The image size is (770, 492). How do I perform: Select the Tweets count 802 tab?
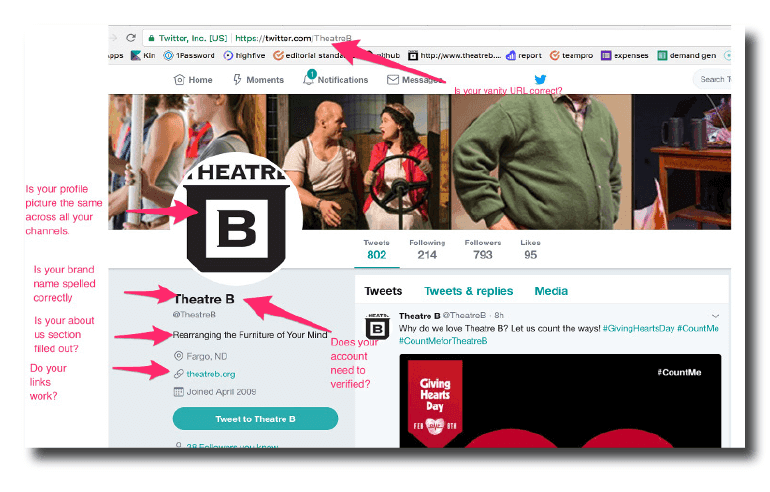coord(377,249)
